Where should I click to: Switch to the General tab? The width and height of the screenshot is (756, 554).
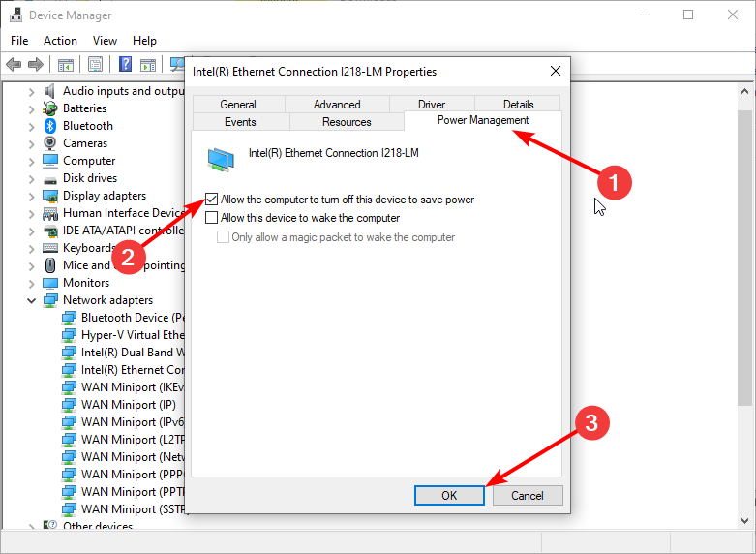[x=238, y=105]
